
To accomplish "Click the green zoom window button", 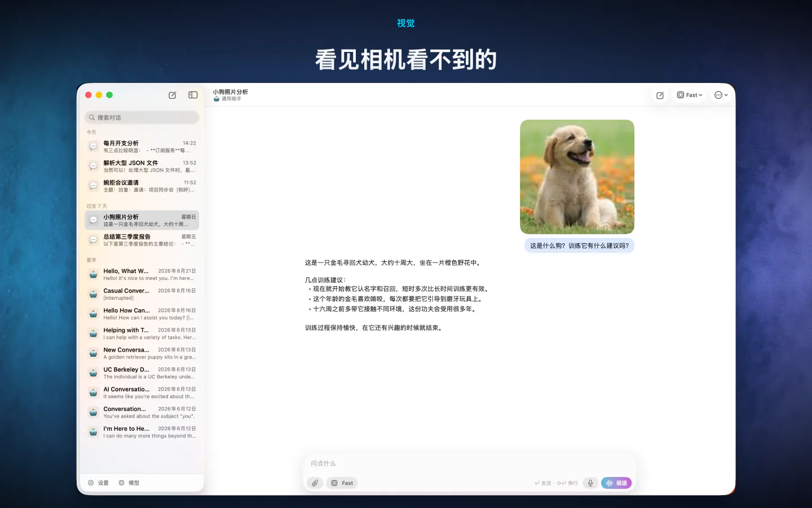I will point(109,95).
